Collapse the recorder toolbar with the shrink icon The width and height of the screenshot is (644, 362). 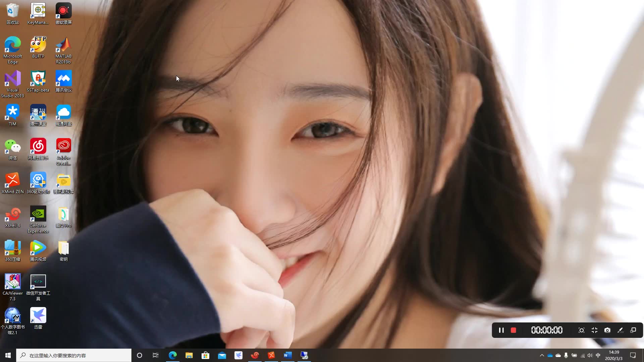point(594,330)
